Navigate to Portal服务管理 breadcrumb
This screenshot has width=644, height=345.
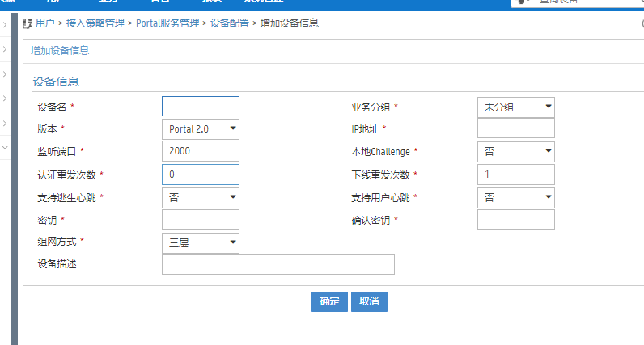[173, 24]
